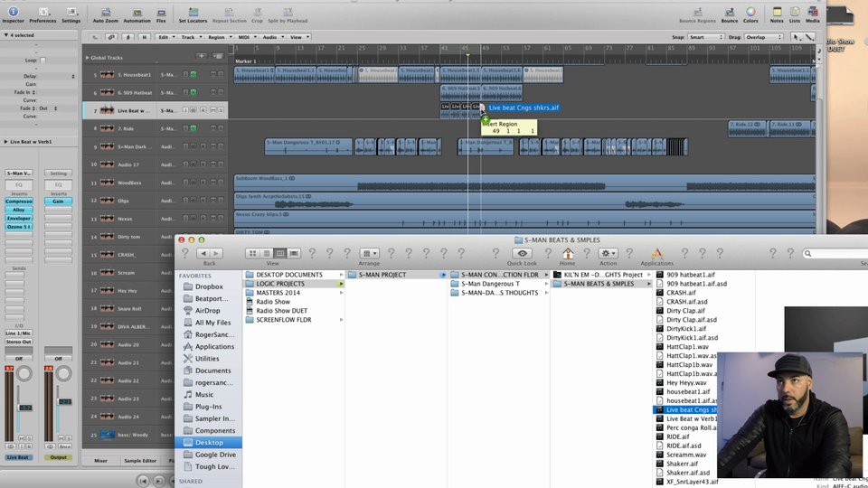
Task: Click the Crop toolbar icon
Action: [257, 12]
